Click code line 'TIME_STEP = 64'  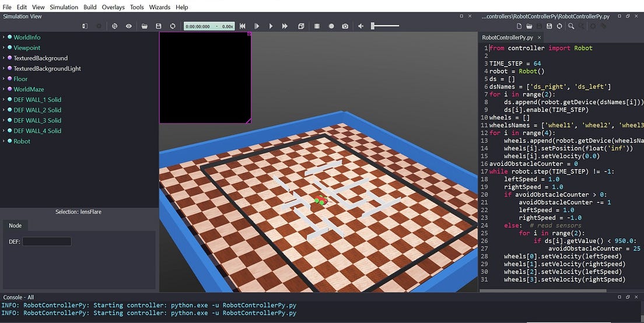pyautogui.click(x=515, y=63)
